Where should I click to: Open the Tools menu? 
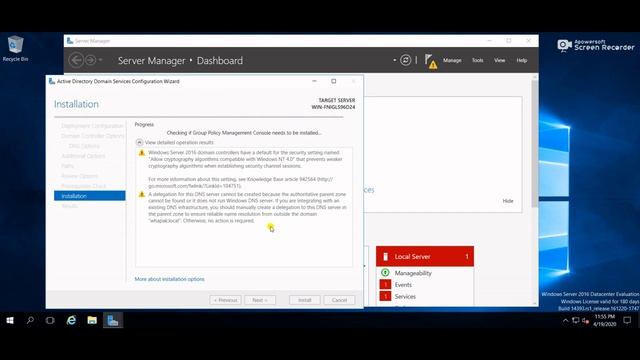[478, 60]
